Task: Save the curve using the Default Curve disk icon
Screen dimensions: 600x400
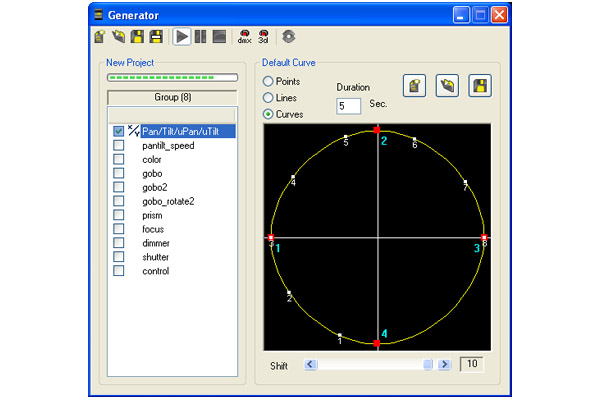Action: click(x=479, y=87)
